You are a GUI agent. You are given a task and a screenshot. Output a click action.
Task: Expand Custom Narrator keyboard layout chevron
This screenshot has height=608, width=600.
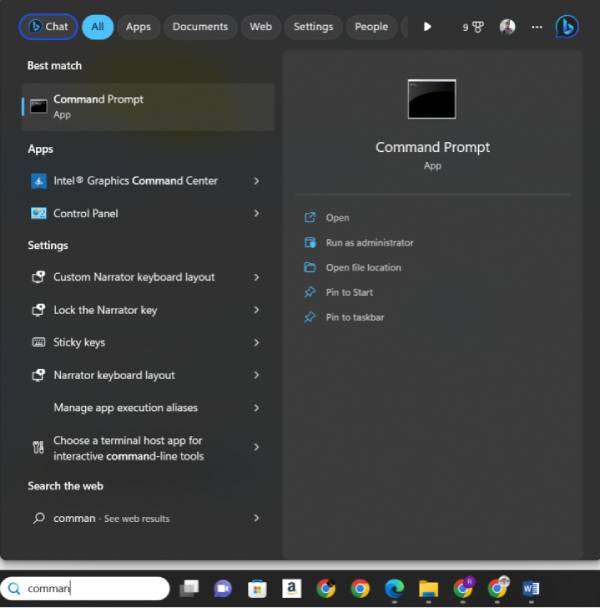(x=256, y=277)
